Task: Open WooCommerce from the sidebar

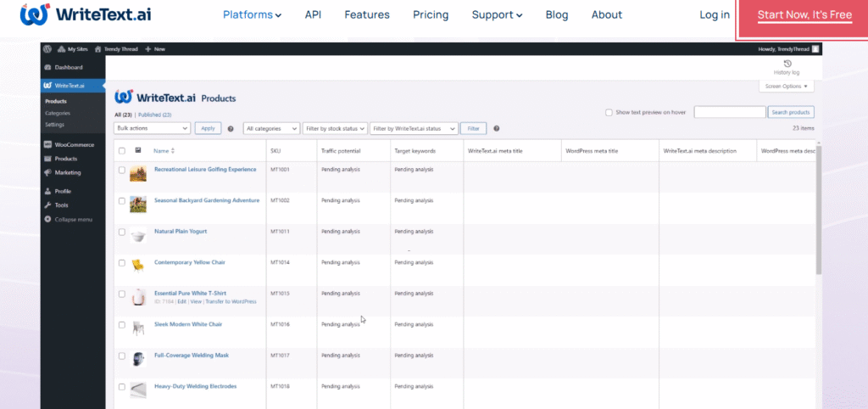Action: point(73,145)
